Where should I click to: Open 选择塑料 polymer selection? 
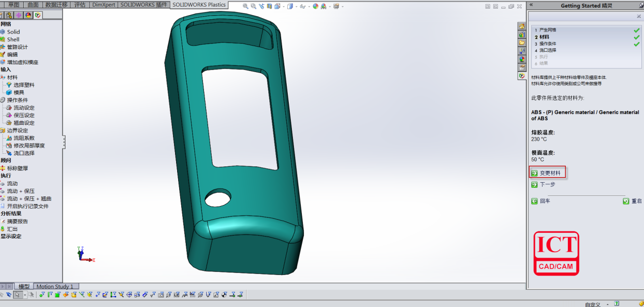24,85
